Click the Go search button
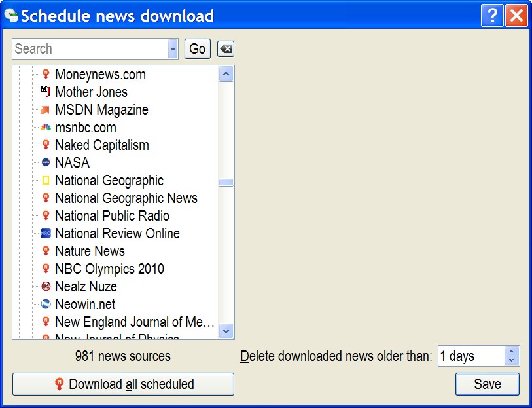The image size is (532, 408). click(198, 49)
